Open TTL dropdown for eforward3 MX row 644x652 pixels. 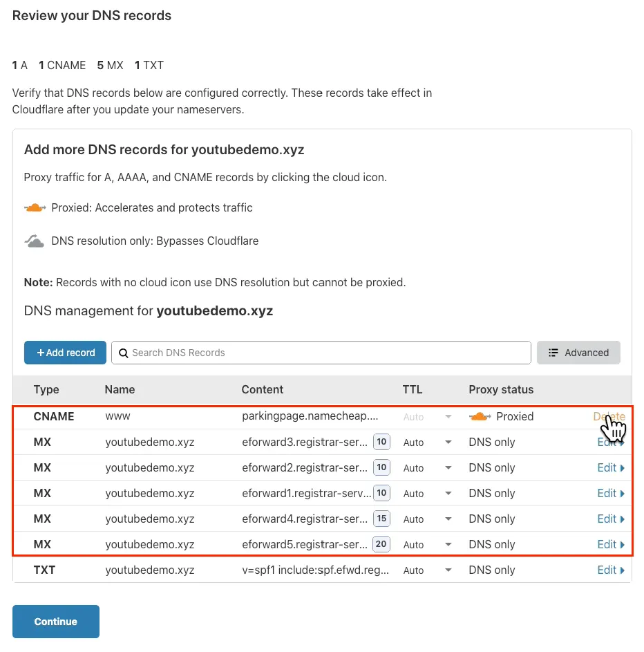(x=448, y=442)
